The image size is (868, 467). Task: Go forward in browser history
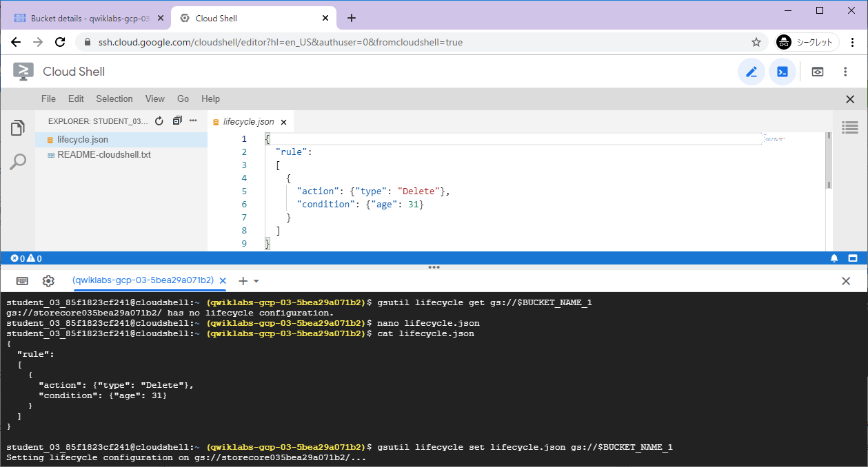pyautogui.click(x=38, y=42)
